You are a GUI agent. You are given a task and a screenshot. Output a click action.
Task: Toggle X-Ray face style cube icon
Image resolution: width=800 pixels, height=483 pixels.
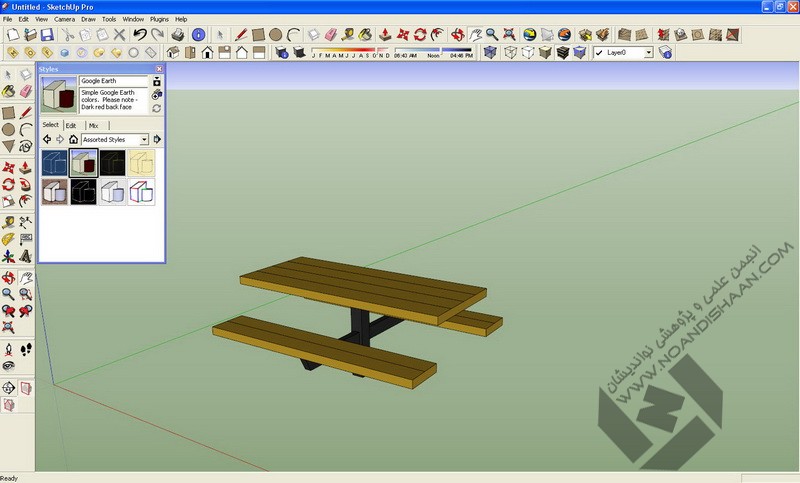491,52
